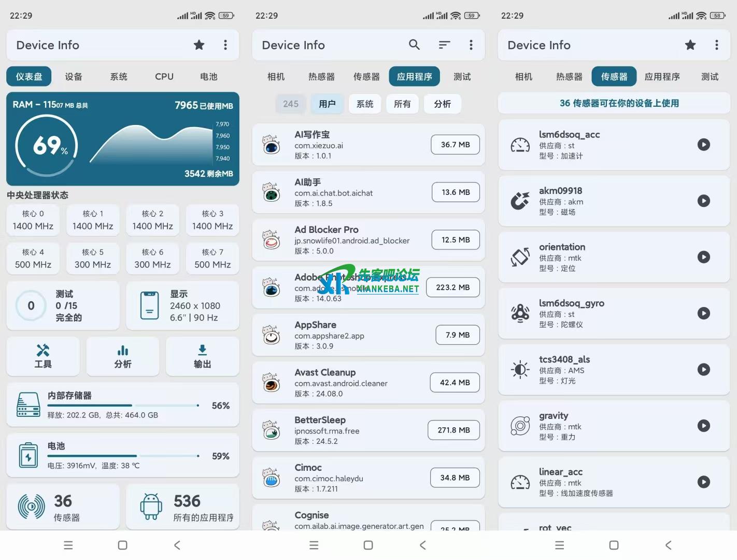Tap the RAM usage graph card

(123, 139)
